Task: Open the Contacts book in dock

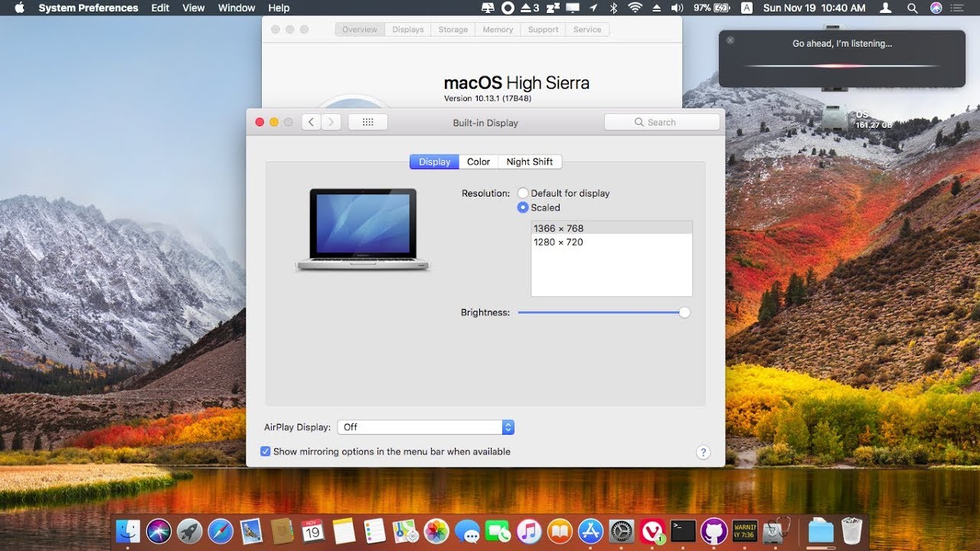Action: point(282,530)
